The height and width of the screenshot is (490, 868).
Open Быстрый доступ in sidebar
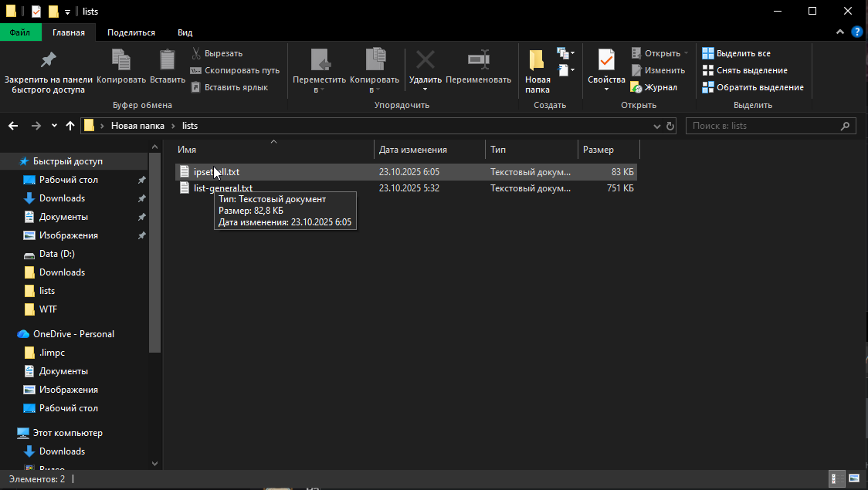pos(67,161)
